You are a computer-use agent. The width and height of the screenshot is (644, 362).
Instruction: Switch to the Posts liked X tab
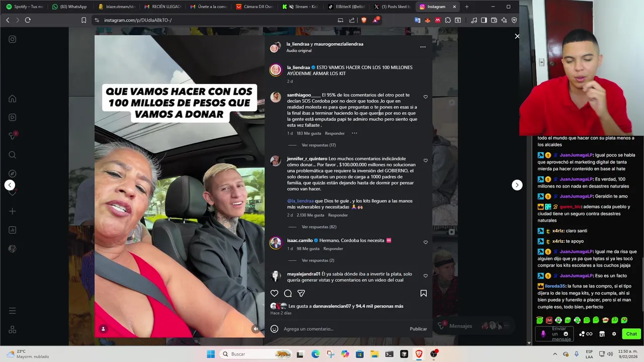tap(392, 7)
